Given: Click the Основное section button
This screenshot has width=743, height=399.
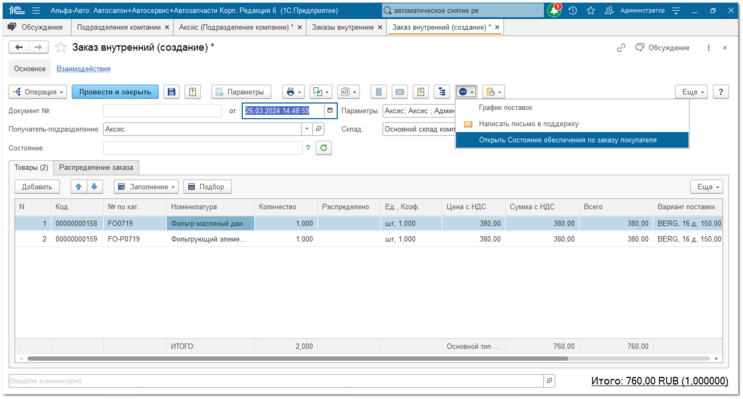Looking at the screenshot, I should click(x=30, y=69).
